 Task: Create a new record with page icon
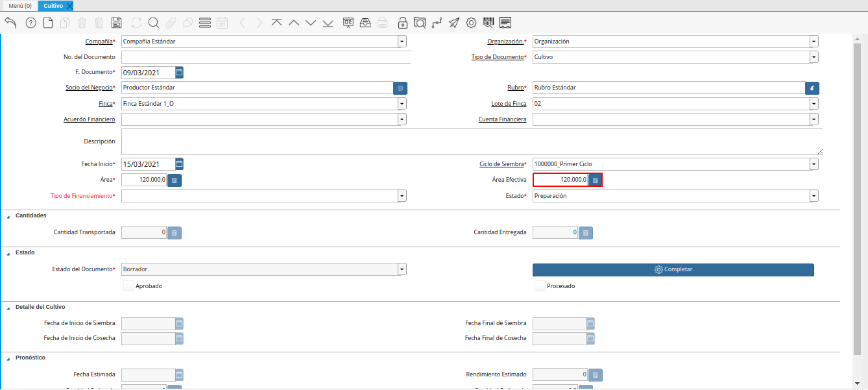pyautogui.click(x=48, y=23)
